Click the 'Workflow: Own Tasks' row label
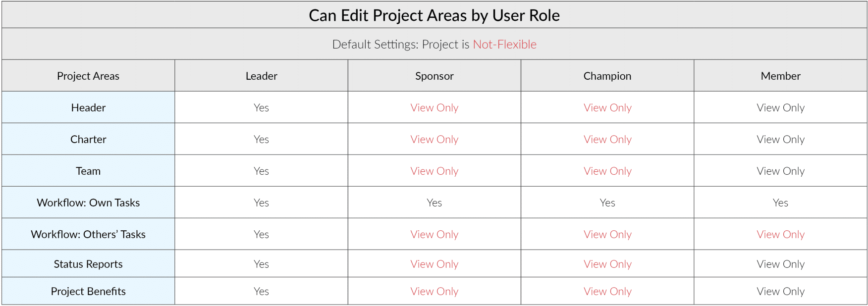The height and width of the screenshot is (306, 868). [x=88, y=203]
